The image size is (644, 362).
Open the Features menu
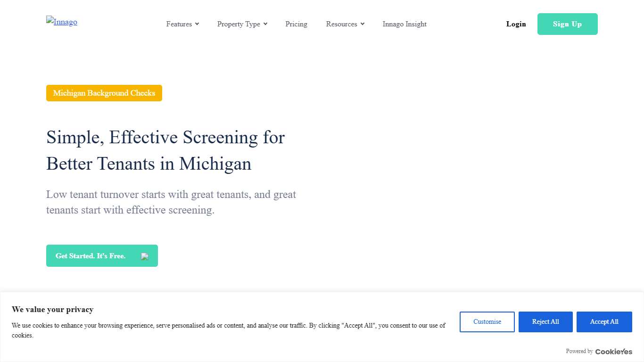pyautogui.click(x=179, y=24)
